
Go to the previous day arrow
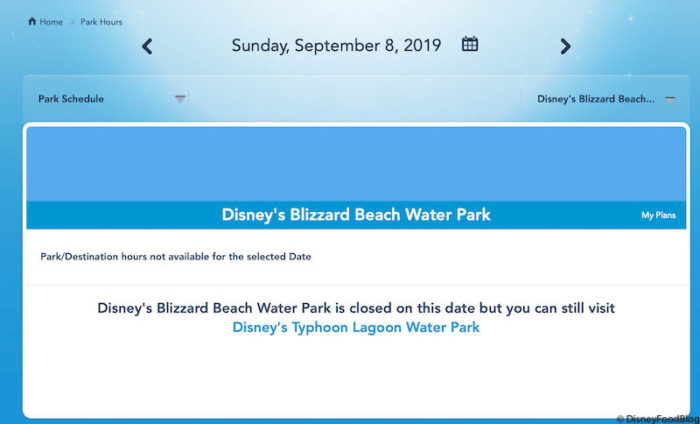click(147, 46)
